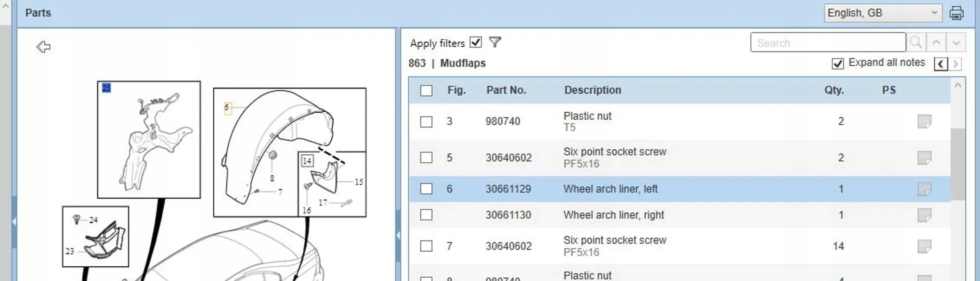Click the printer icon
The width and height of the screenshot is (980, 281).
coord(956,13)
